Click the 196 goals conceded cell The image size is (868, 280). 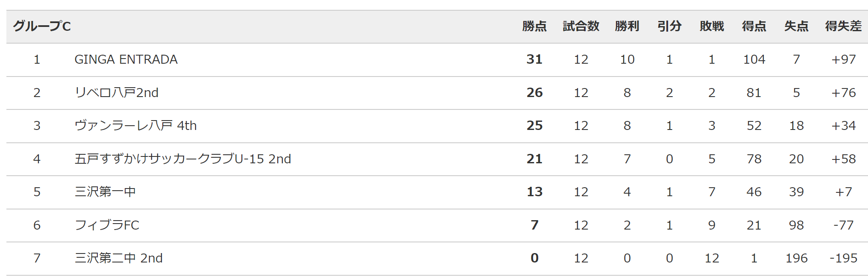point(796,258)
